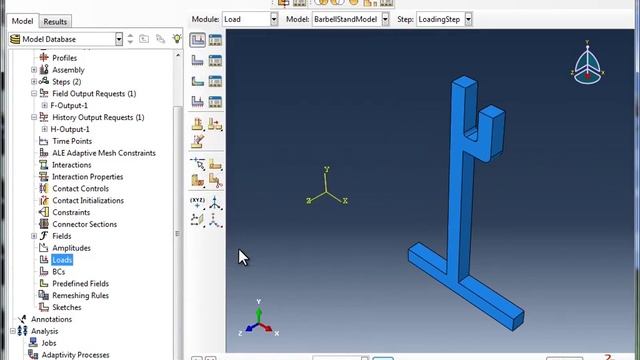Screen dimensions: 640x360
Task: Select Constraints in the model tree
Action: click(71, 212)
